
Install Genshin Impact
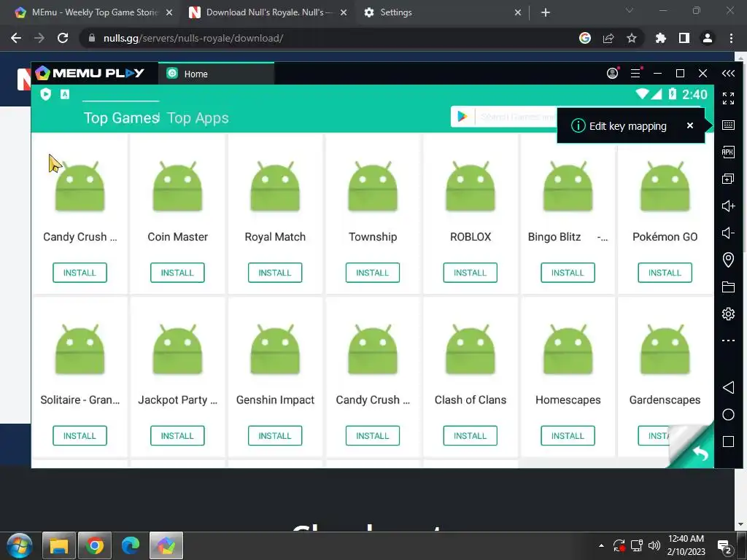tap(275, 436)
